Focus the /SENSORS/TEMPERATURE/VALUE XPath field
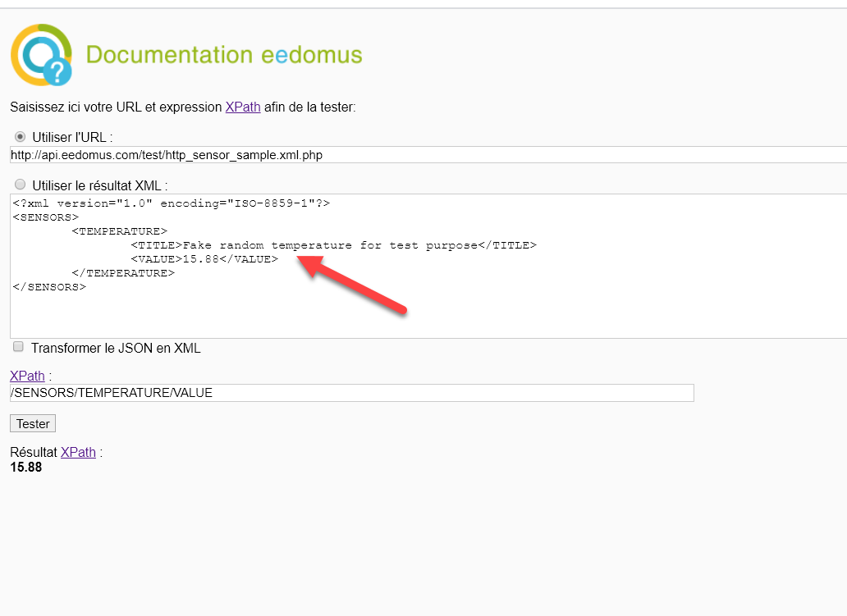The height and width of the screenshot is (616, 847). (351, 393)
